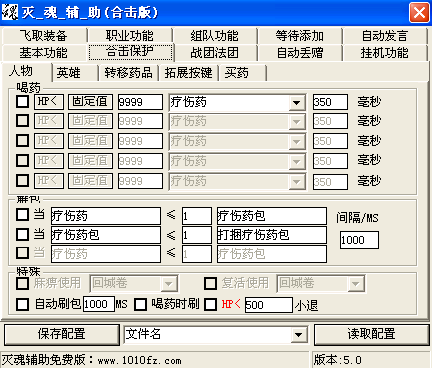Screen dimensions: 432x368
Task: Expand the fifth row 疗伤药 dropdown
Action: point(296,182)
